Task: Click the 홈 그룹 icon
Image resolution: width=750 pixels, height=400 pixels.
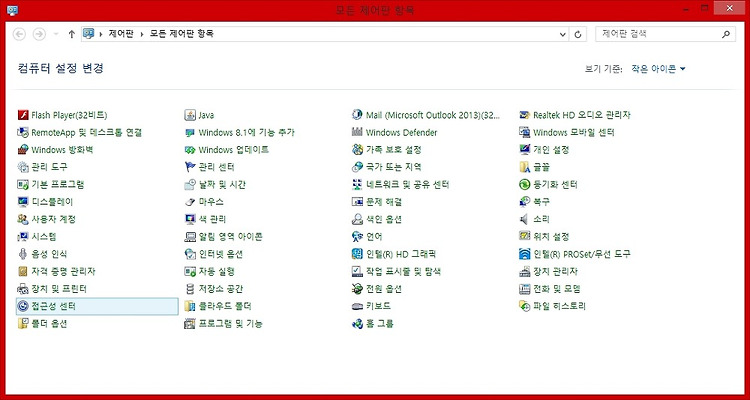Action: [357, 324]
